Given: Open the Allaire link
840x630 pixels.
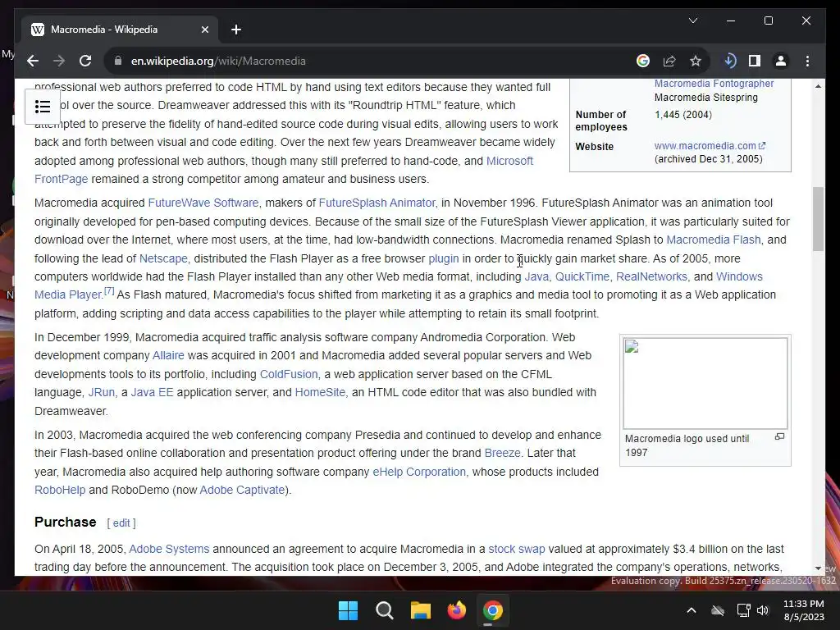Looking at the screenshot, I should point(168,356).
